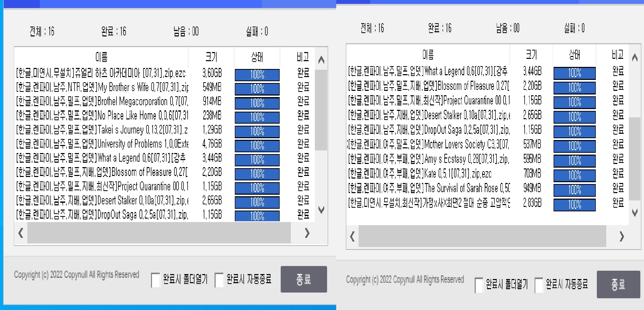The height and width of the screenshot is (310, 644).
Task: Sort by 이름 column header in left list
Action: click(101, 57)
